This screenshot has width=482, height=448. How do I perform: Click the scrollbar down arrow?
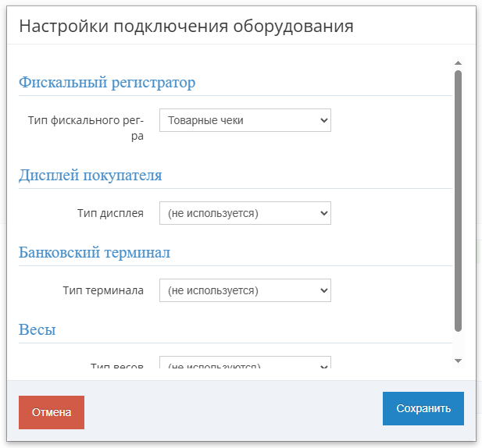pyautogui.click(x=458, y=361)
